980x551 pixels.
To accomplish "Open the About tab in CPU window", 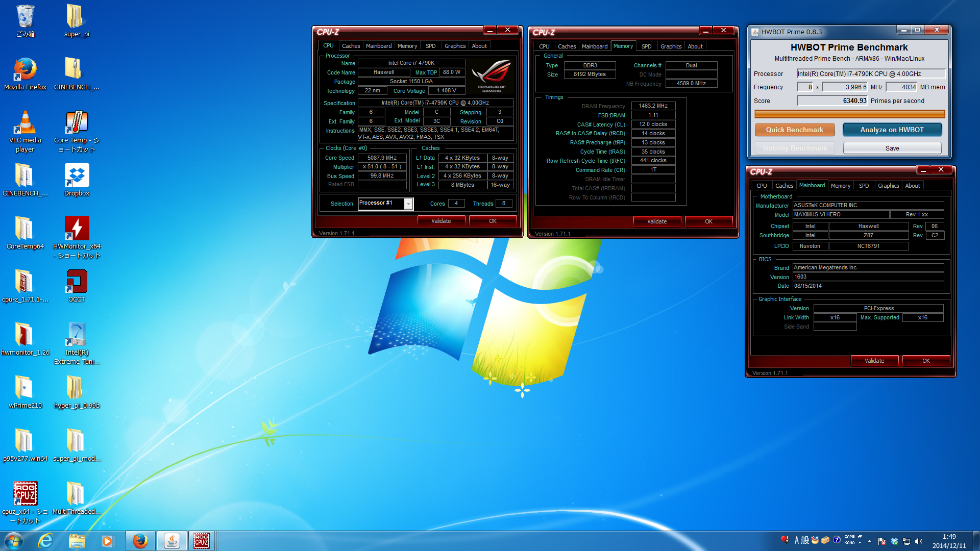I will (479, 46).
